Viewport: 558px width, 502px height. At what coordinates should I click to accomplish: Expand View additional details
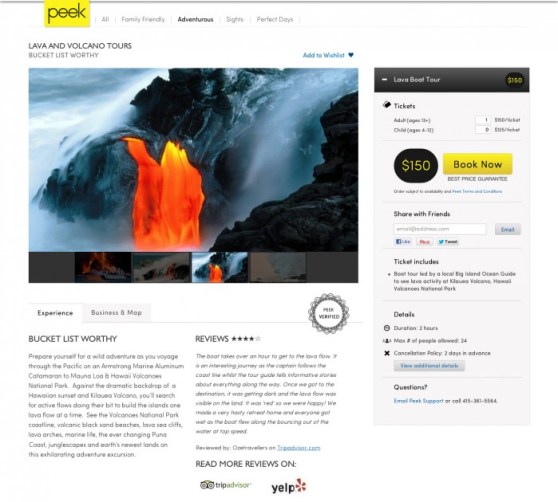click(x=429, y=366)
